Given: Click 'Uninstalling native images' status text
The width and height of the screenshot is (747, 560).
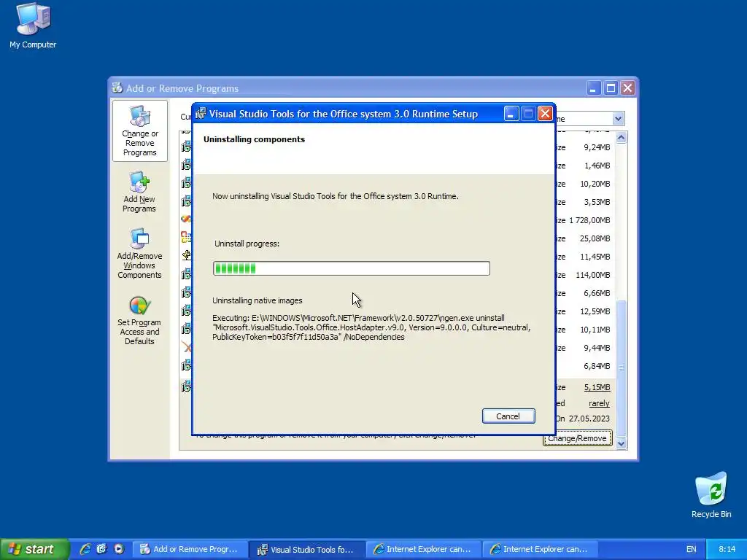Looking at the screenshot, I should pyautogui.click(x=258, y=300).
